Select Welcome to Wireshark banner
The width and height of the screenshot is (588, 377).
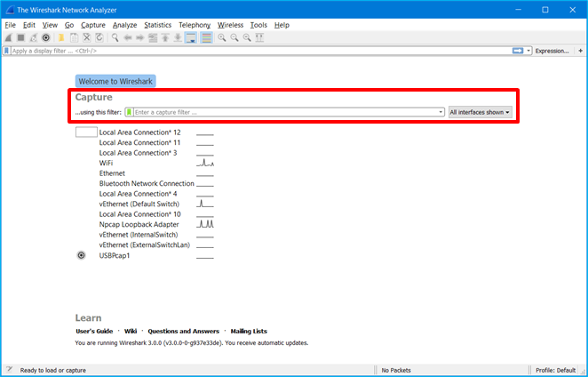click(115, 81)
